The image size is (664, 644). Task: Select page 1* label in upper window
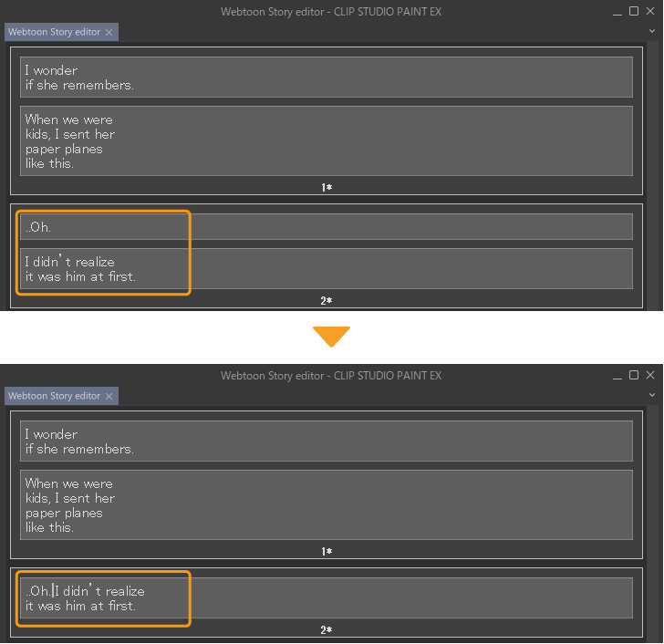pyautogui.click(x=326, y=187)
